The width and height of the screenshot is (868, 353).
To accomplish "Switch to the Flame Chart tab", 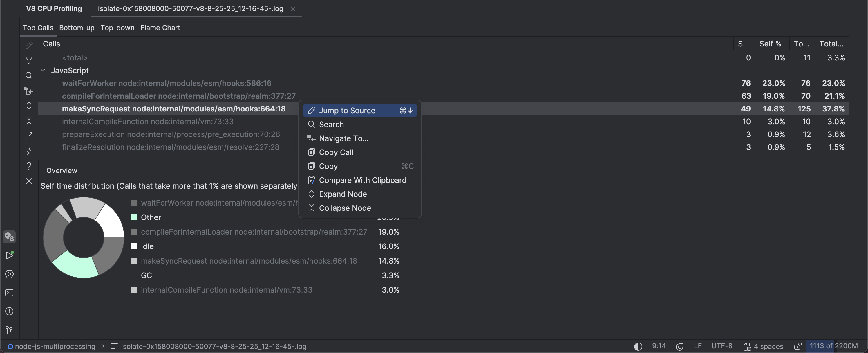I will coord(160,28).
